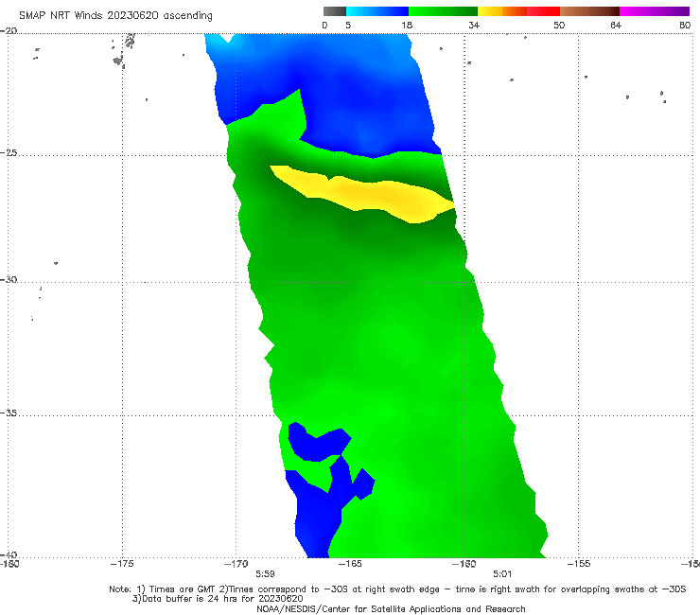Click the "-180" longitude axis label
700x615 pixels.
9,564
